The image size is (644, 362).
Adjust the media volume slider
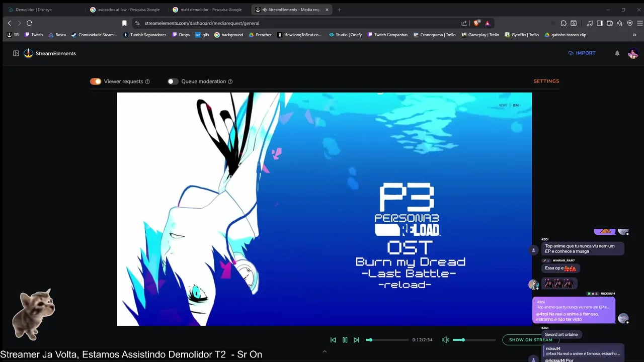(474, 340)
